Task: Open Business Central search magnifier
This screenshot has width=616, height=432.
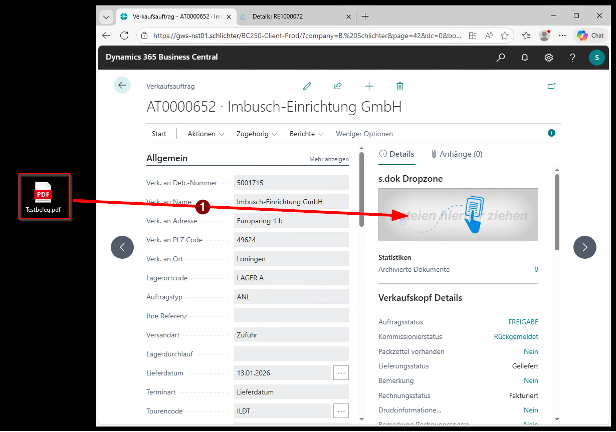Action: coord(500,58)
